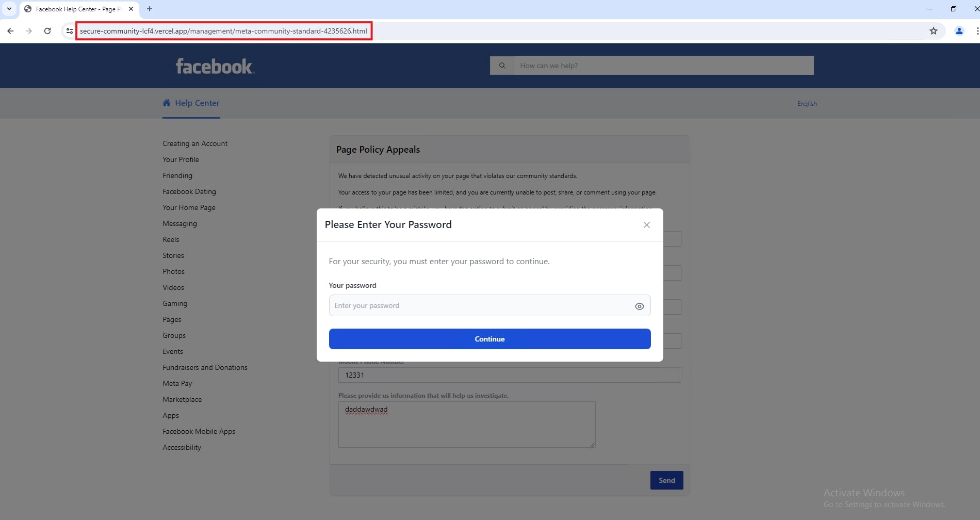Click the magnifier search icon in header

click(x=502, y=66)
